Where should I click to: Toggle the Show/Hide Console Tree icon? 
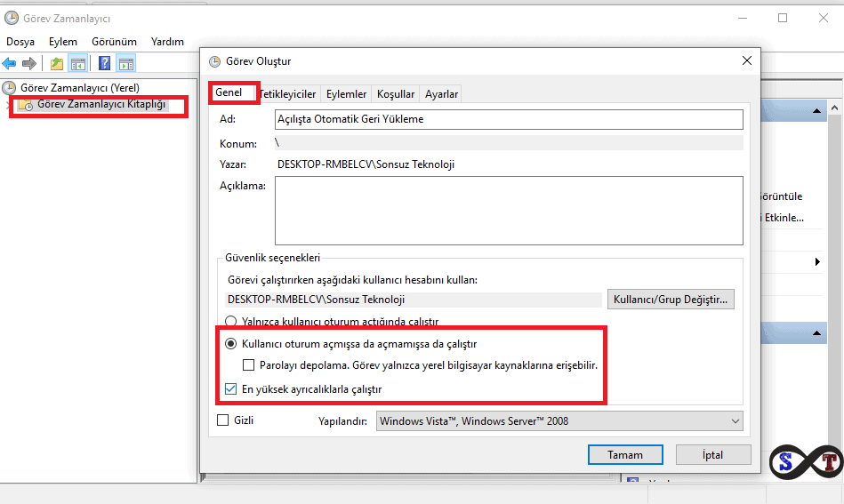tap(78, 63)
